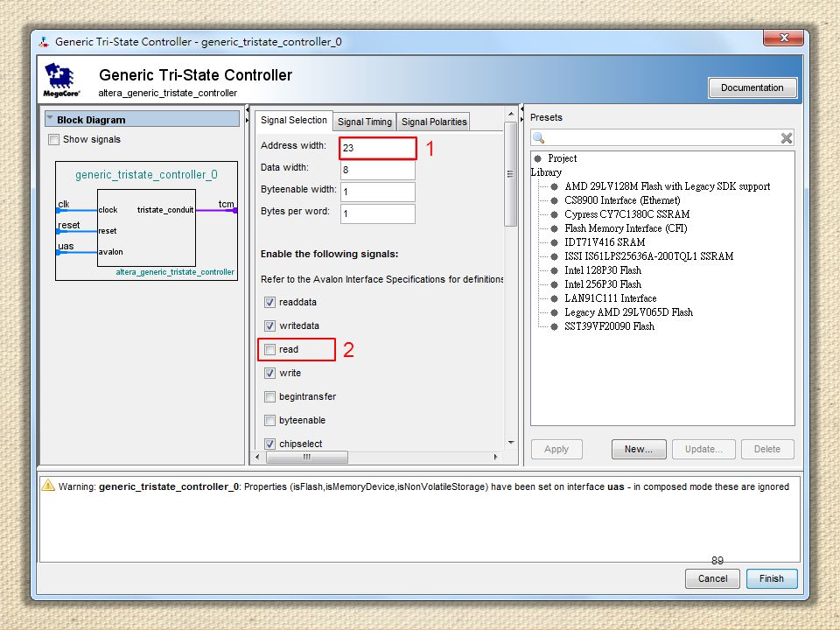Select the IDT71V416 SRAM preset
This screenshot has width=840, height=630.
[605, 242]
